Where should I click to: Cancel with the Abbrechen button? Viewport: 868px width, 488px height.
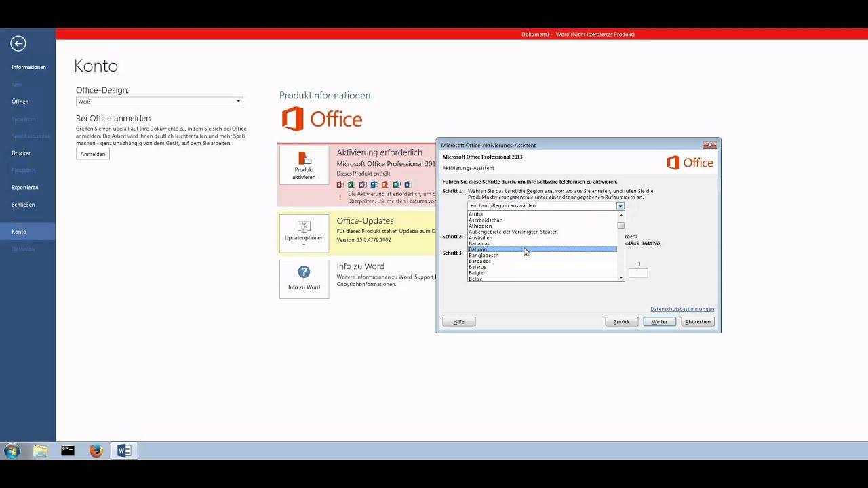coord(698,322)
